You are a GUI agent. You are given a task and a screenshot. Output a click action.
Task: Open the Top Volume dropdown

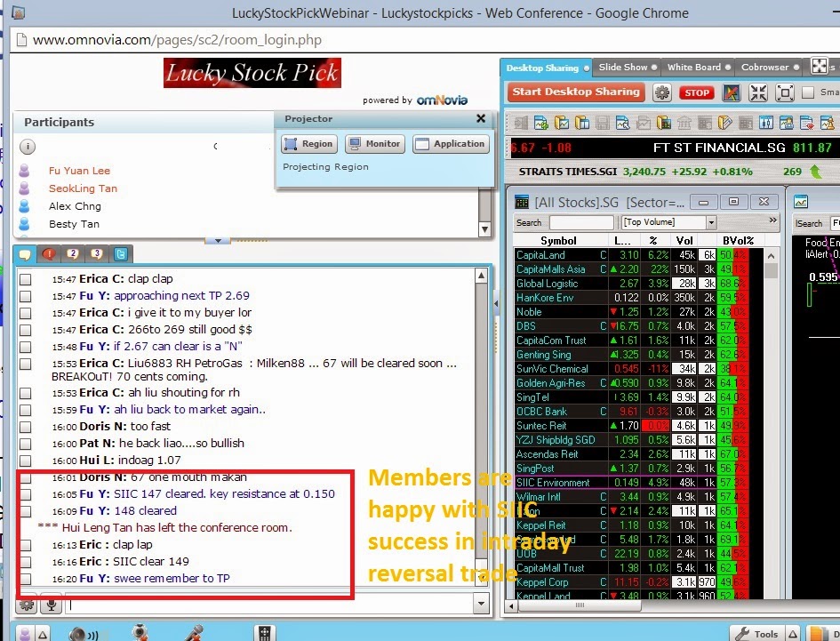[711, 222]
